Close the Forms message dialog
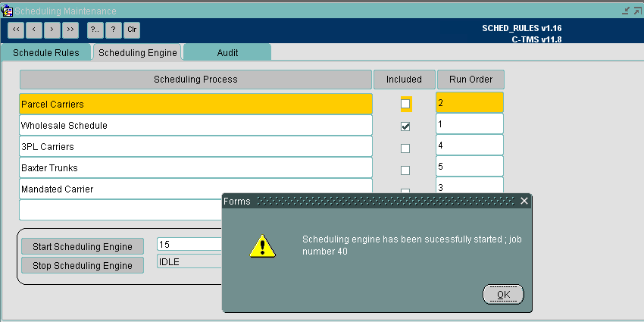The width and height of the screenshot is (644, 322). (x=524, y=201)
